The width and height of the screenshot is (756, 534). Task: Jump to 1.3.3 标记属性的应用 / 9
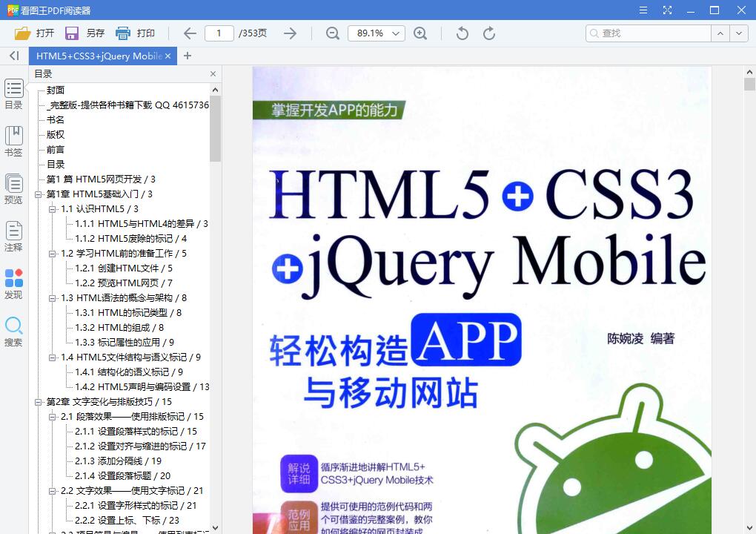click(x=125, y=343)
